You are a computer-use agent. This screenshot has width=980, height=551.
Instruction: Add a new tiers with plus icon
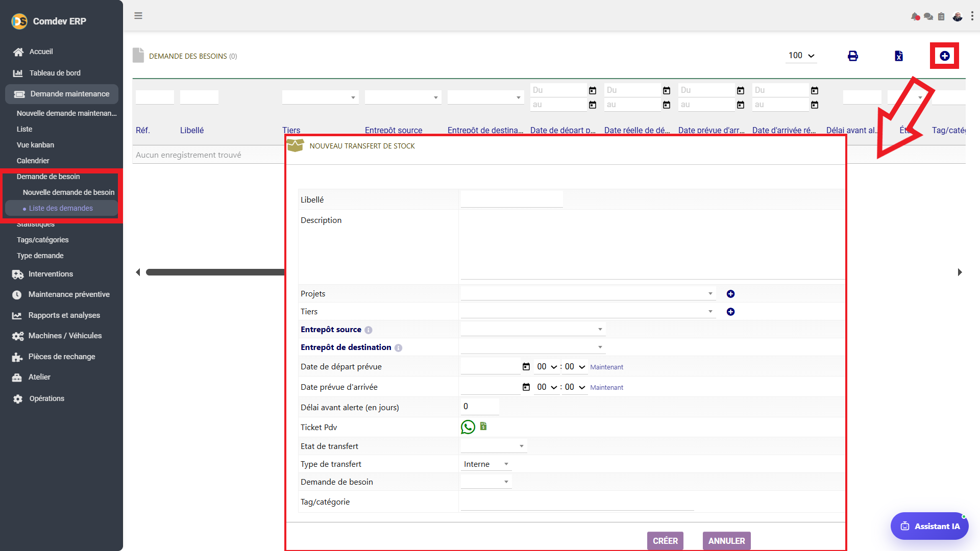click(x=730, y=312)
